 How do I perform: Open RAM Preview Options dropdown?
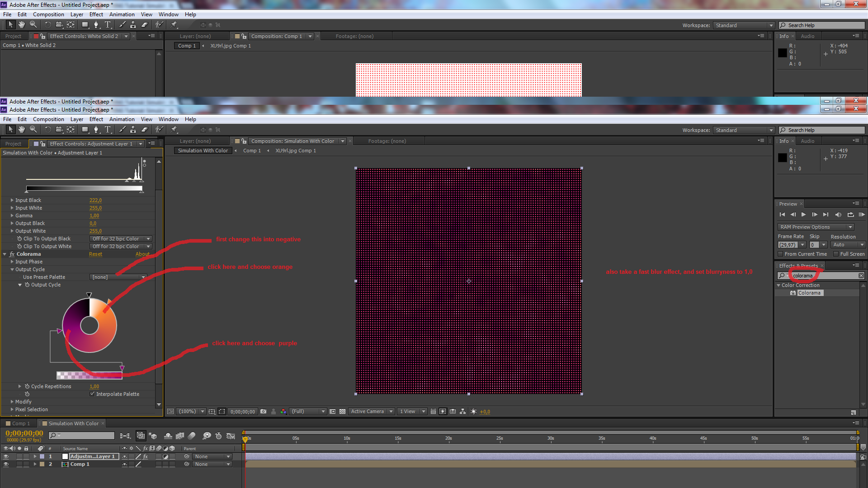click(x=816, y=227)
